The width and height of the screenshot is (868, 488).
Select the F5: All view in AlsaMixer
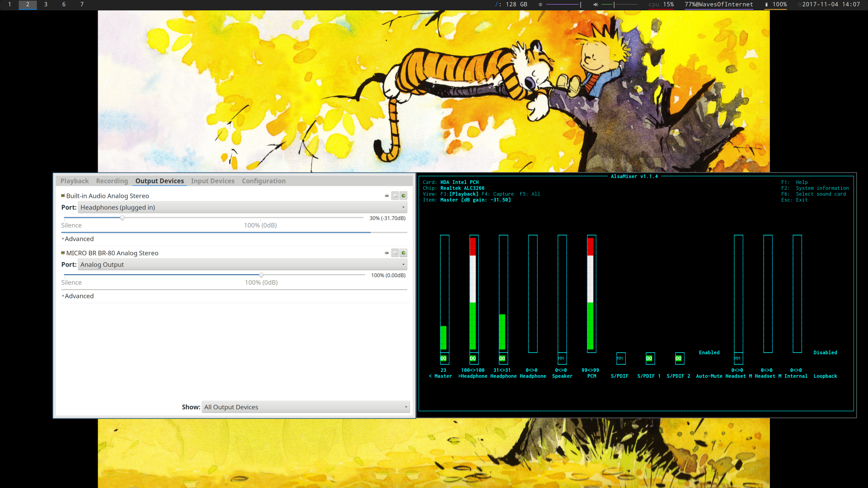(x=530, y=194)
